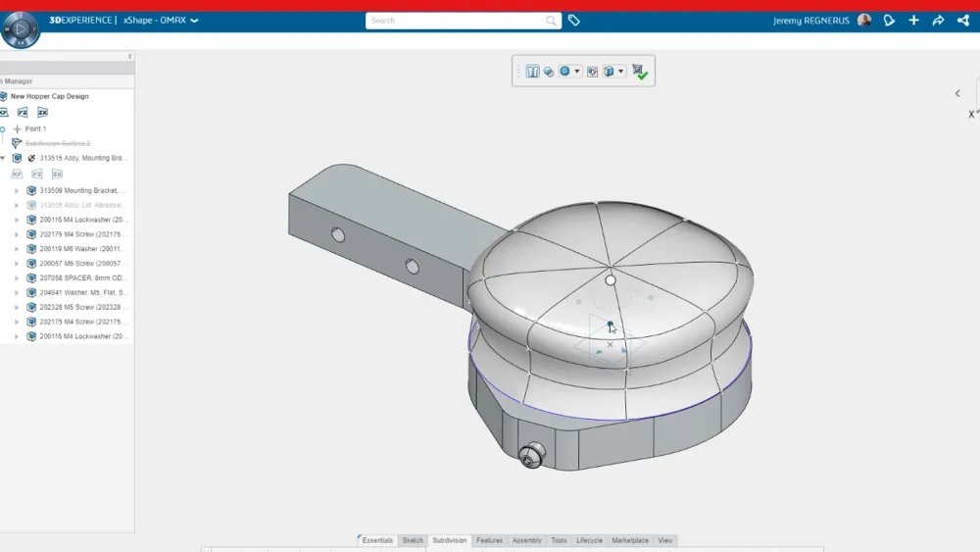Switch to the Marketplace tab
Viewport: 980px width, 552px height.
click(630, 540)
